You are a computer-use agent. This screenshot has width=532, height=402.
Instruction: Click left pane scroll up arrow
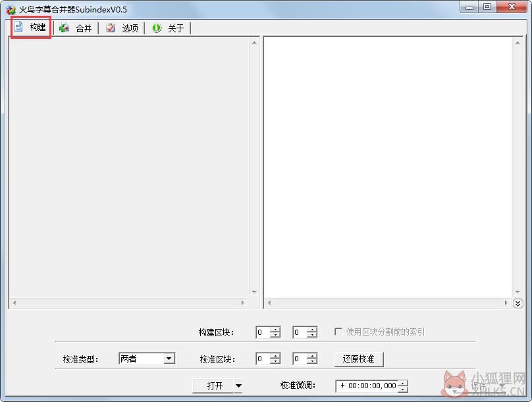(254, 43)
